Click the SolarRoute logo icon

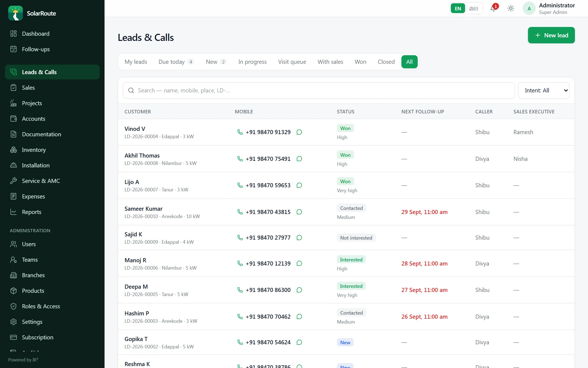point(16,13)
